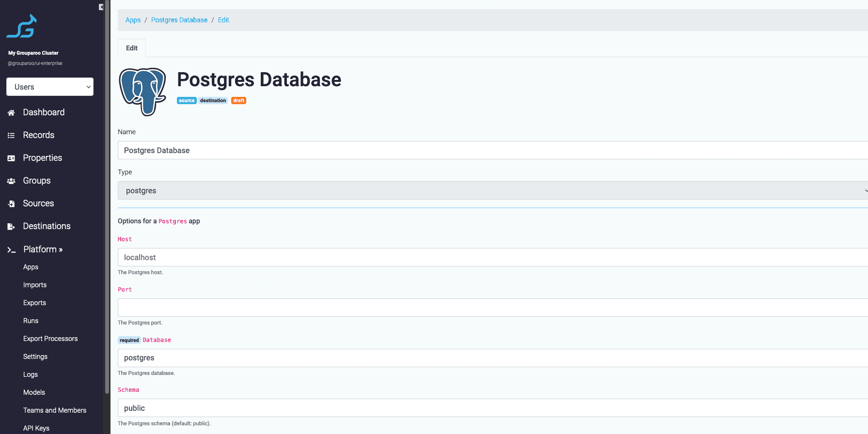This screenshot has height=434, width=868.
Task: Open API Keys page
Action: [36, 428]
